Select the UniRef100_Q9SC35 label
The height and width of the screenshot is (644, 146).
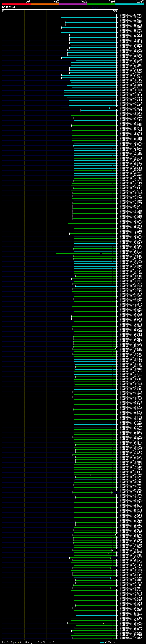click(131, 60)
